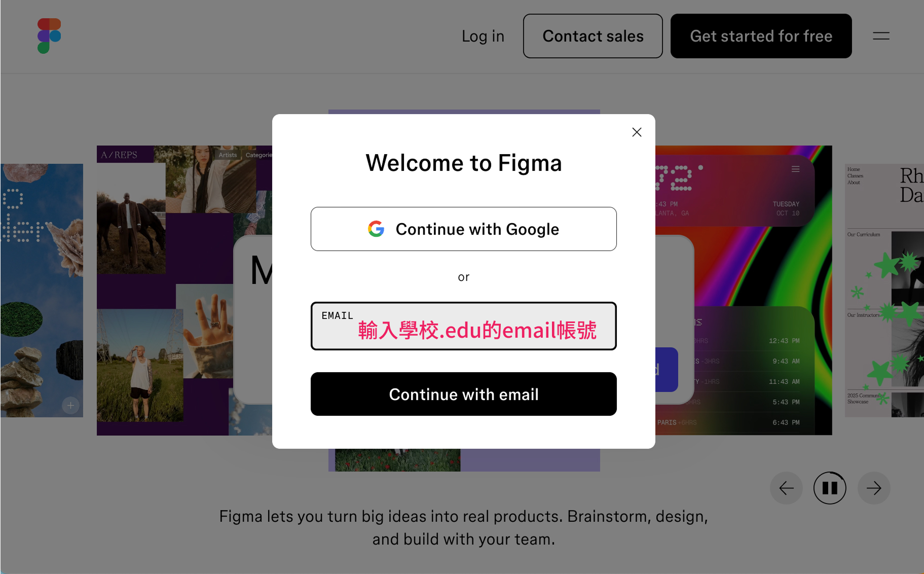
Task: Go back using the left carousel arrow
Action: pos(786,488)
